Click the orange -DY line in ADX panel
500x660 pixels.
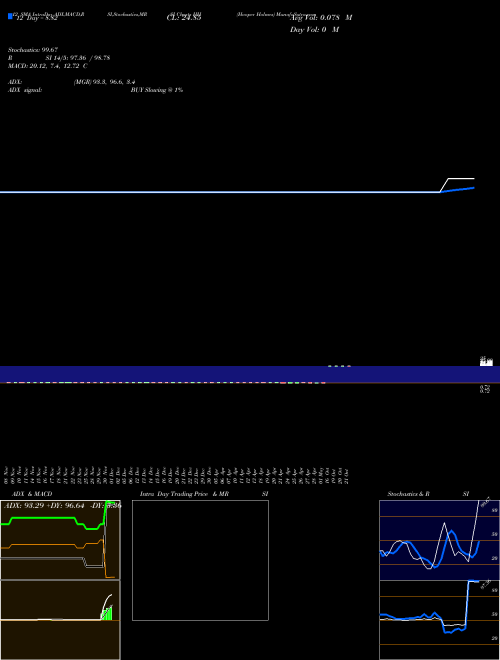pyautogui.click(x=42, y=545)
